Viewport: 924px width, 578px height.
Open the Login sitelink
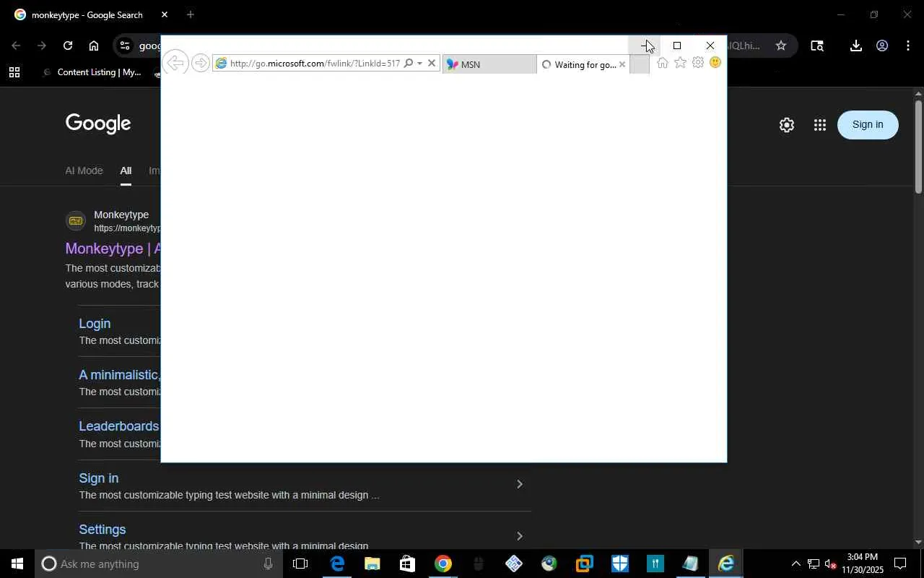click(95, 324)
